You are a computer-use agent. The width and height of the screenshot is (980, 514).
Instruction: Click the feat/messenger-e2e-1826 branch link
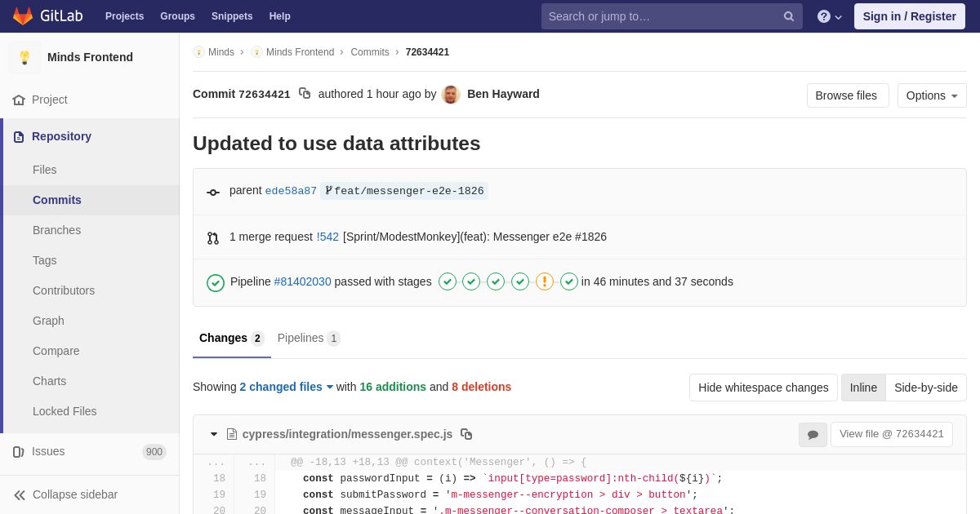[x=404, y=191]
